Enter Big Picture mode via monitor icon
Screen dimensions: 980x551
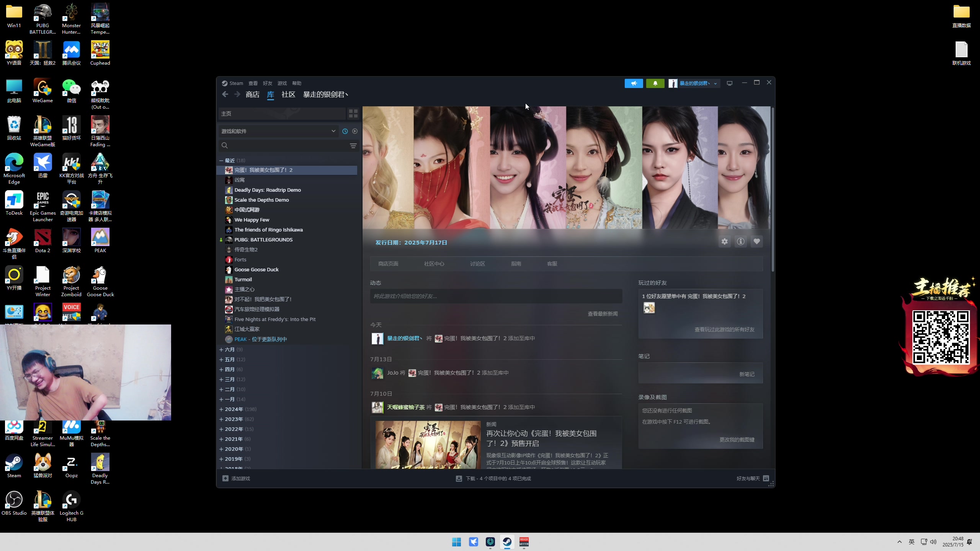coord(730,83)
